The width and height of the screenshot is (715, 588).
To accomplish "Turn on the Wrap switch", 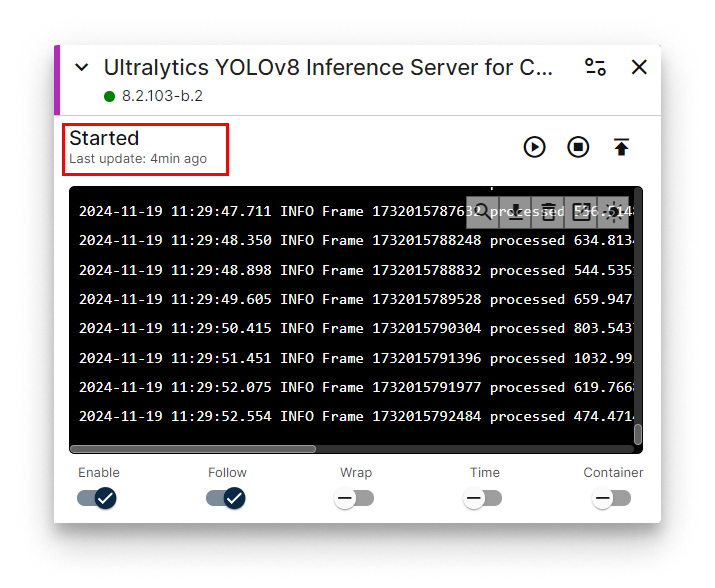I will [x=354, y=498].
